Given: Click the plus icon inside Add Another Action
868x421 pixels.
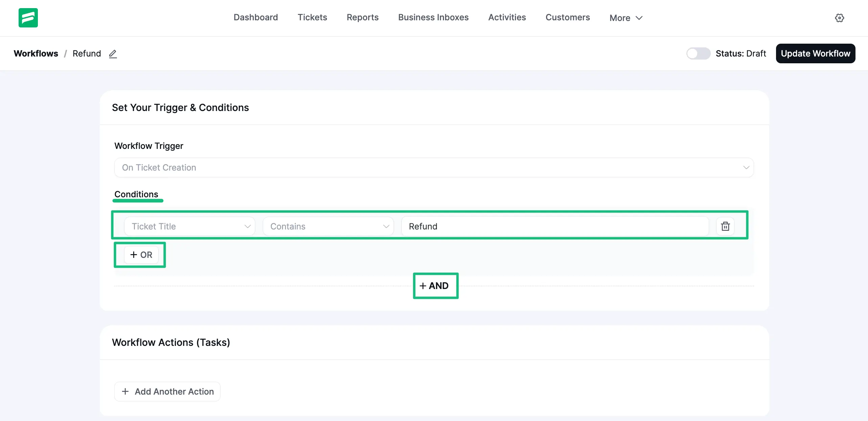Looking at the screenshot, I should pyautogui.click(x=125, y=391).
